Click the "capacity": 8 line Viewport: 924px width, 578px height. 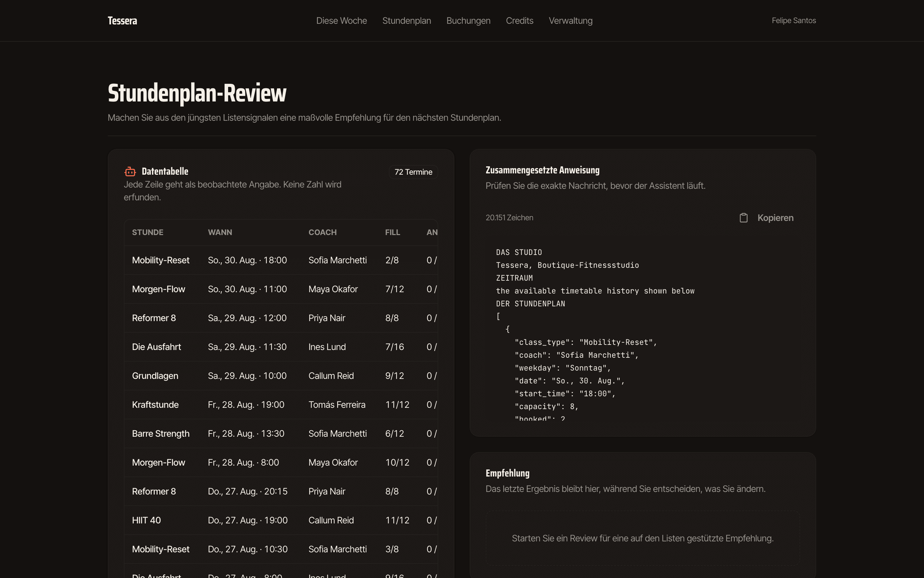(546, 407)
